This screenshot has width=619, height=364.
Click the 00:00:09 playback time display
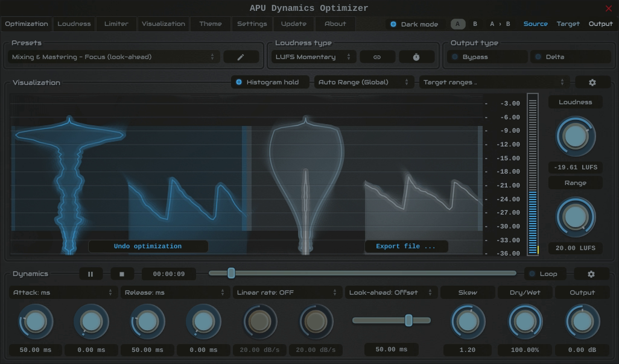pyautogui.click(x=168, y=274)
